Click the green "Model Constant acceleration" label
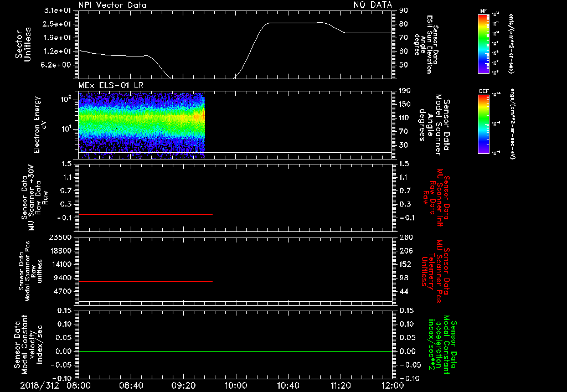 442,345
